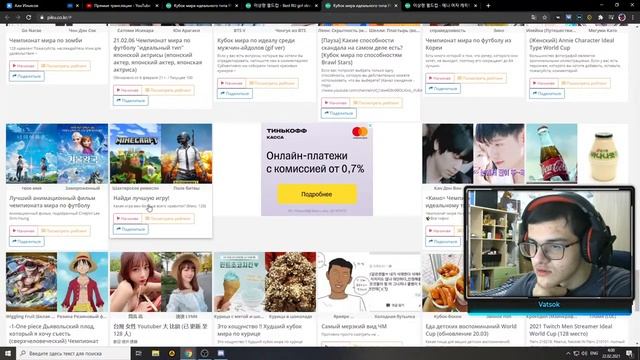Open the Frozen movie poster thumbnail
The image size is (640, 360).
coord(82,153)
